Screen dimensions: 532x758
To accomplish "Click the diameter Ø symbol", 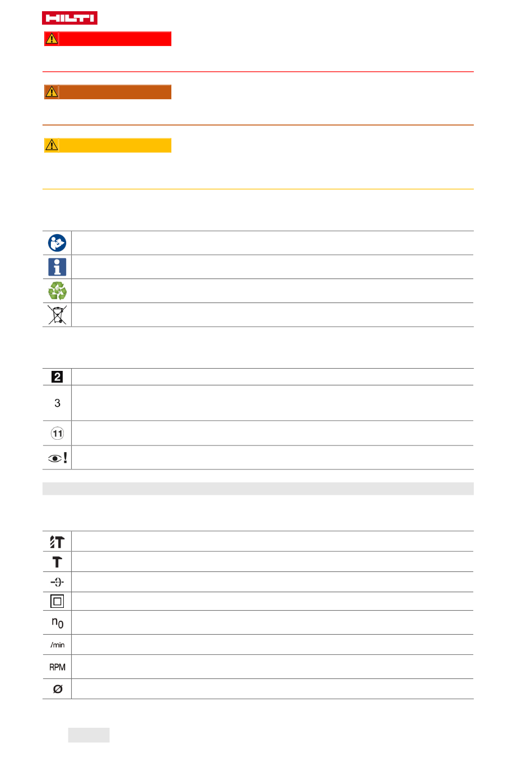I will (x=57, y=689).
